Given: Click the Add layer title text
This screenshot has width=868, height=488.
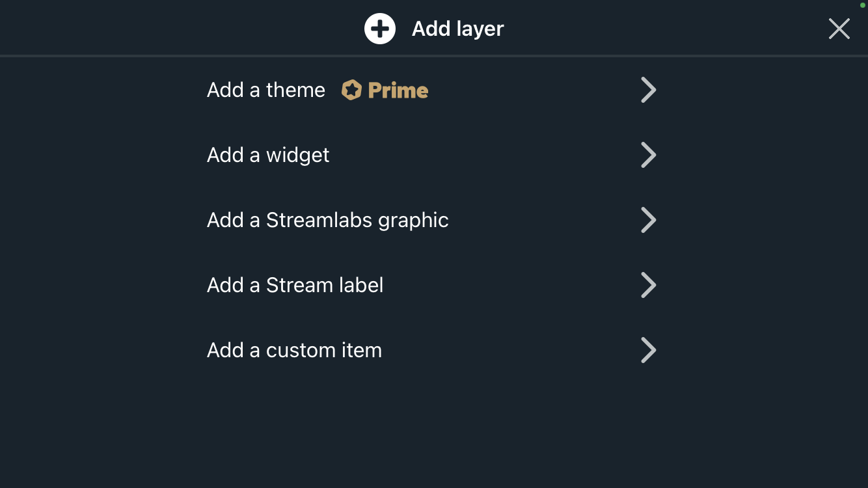Looking at the screenshot, I should tap(458, 29).
